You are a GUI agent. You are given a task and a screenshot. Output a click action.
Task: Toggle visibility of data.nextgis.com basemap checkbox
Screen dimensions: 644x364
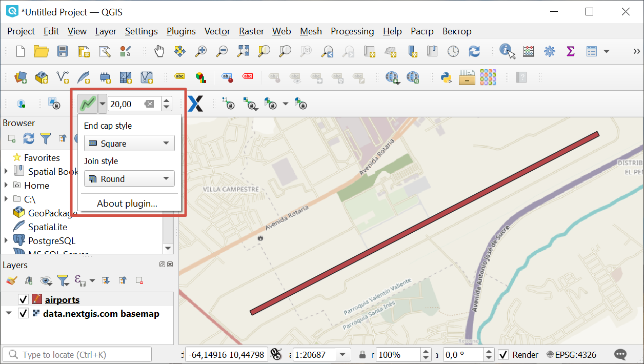pyautogui.click(x=23, y=314)
